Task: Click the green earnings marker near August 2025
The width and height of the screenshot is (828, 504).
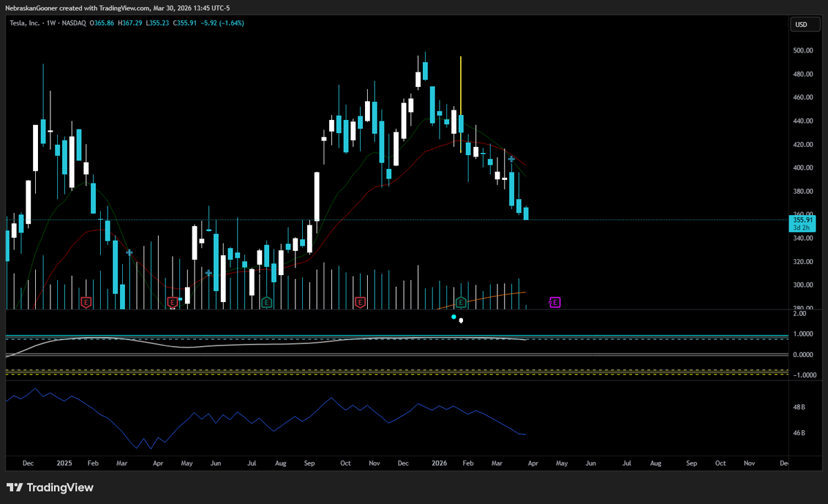Action: 266,302
